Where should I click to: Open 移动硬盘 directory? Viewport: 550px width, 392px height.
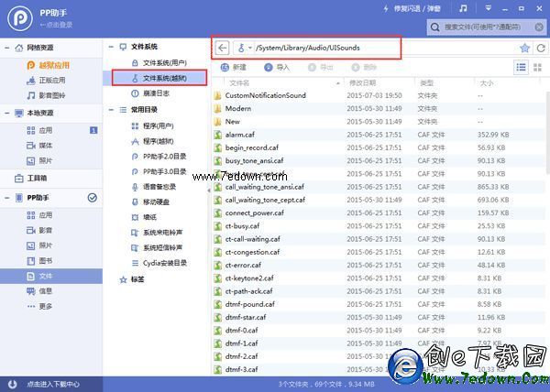150,202
